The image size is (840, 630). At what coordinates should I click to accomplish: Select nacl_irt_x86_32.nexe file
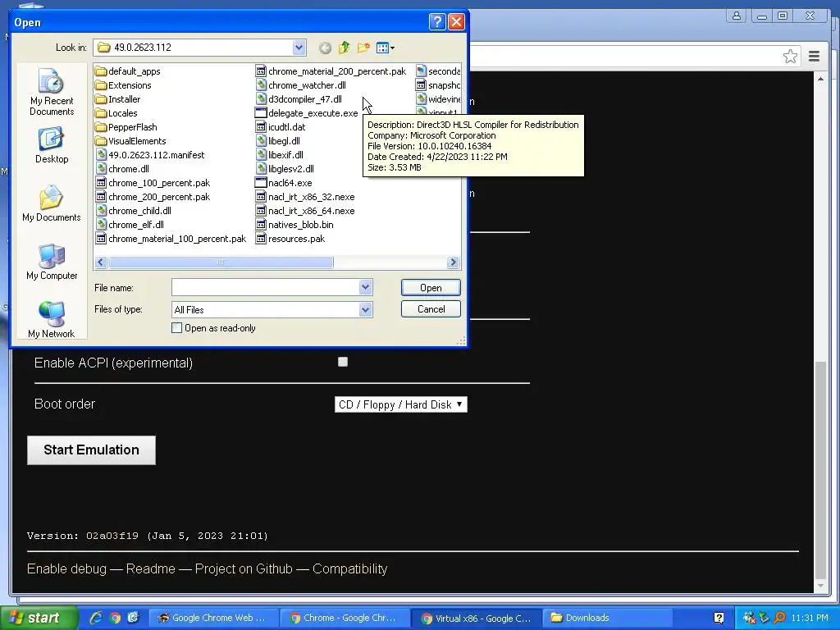point(305,197)
